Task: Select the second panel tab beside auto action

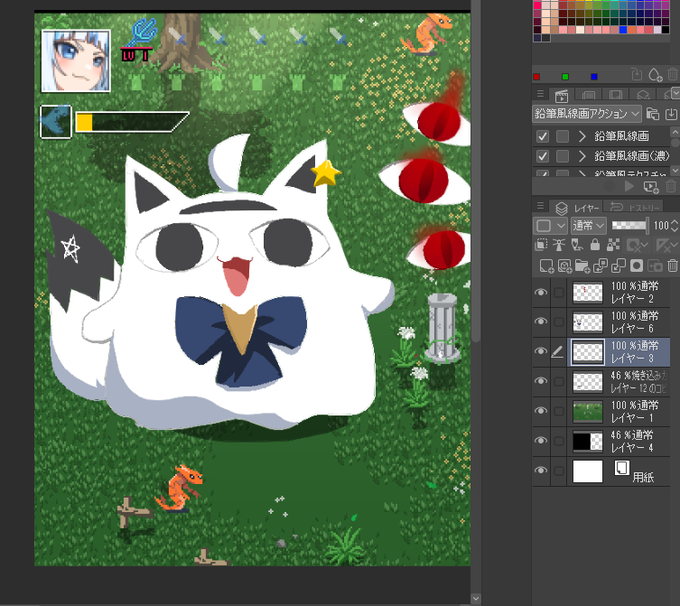Action: tap(588, 95)
